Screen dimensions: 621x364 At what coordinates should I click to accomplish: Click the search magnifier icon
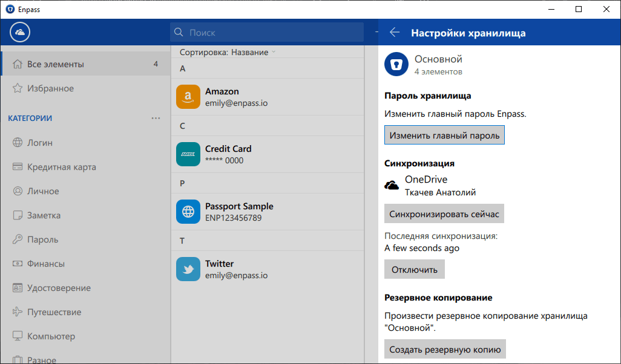179,32
